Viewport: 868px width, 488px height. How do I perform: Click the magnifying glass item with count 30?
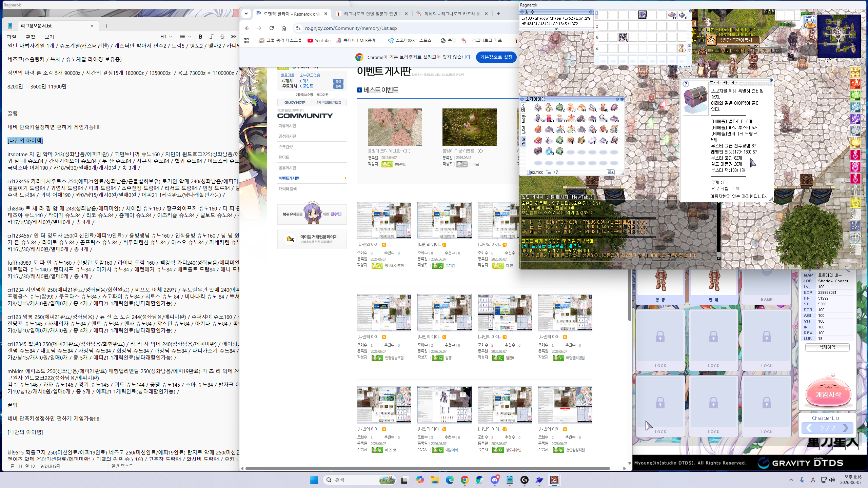603,118
